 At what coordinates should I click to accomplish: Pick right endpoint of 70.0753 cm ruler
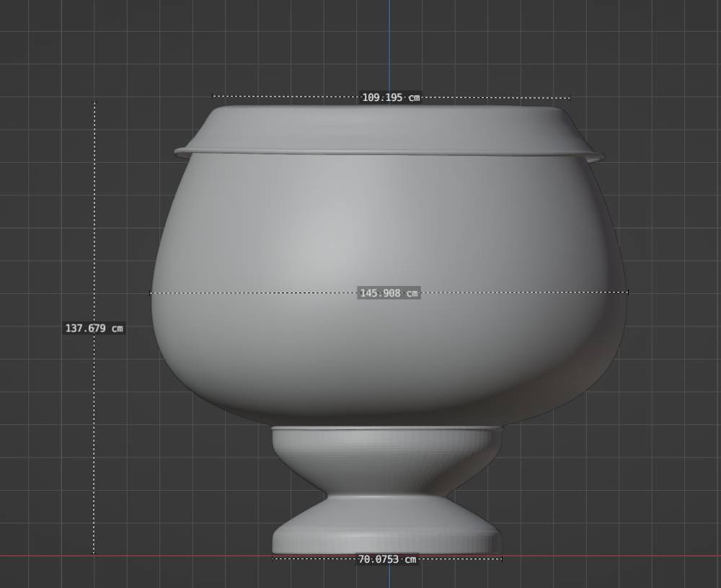click(x=502, y=558)
